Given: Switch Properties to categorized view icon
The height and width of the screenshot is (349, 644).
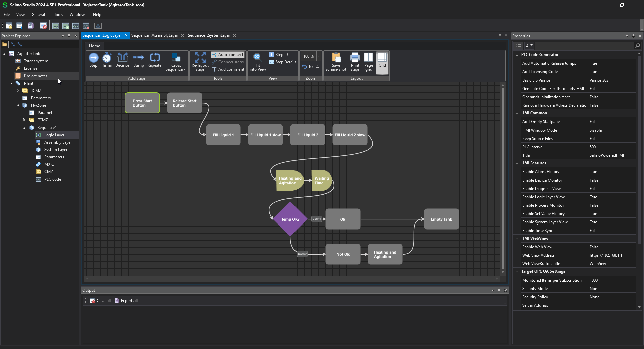Looking at the screenshot, I should click(518, 46).
